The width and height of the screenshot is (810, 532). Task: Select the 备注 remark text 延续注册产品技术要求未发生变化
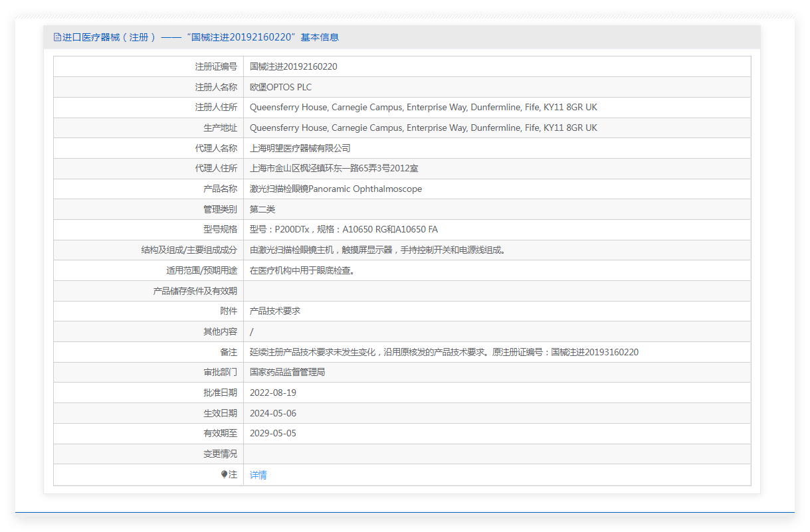pos(444,352)
